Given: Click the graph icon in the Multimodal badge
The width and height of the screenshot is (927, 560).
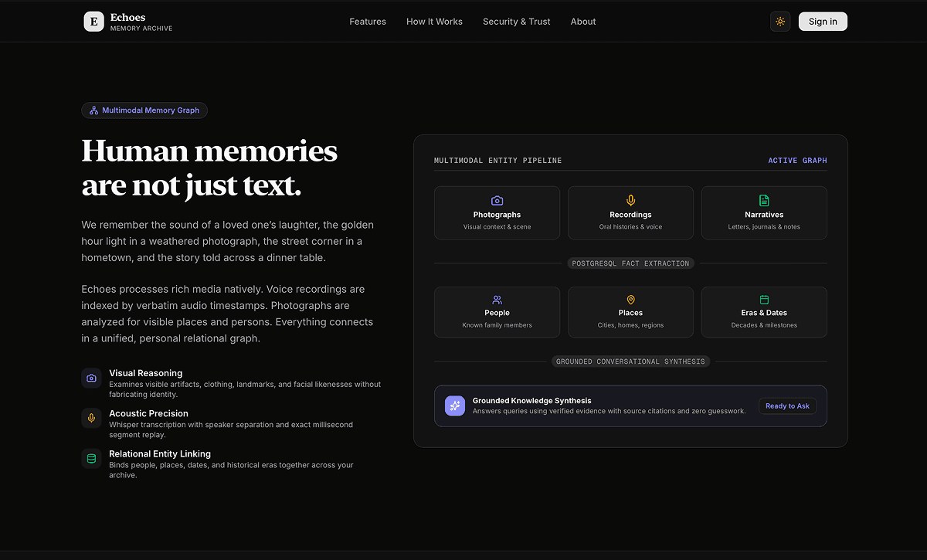Looking at the screenshot, I should coord(94,110).
